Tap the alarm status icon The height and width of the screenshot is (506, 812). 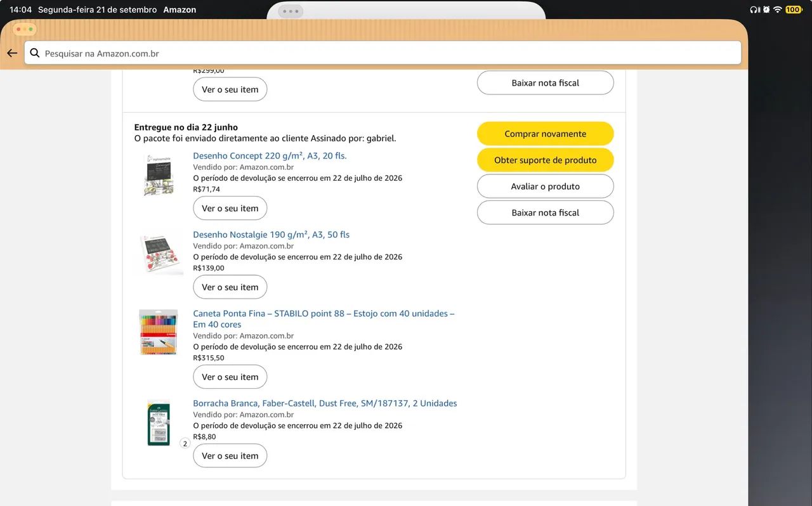coord(766,10)
